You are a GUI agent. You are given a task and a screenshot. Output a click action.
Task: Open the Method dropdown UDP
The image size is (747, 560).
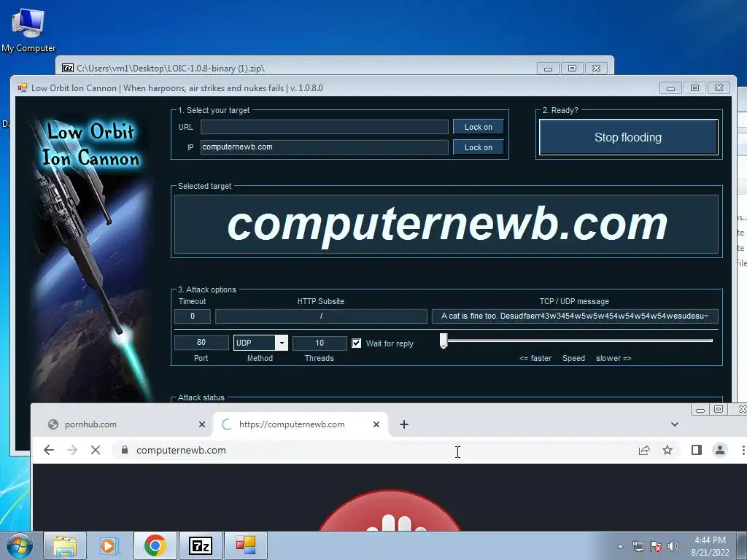point(260,343)
